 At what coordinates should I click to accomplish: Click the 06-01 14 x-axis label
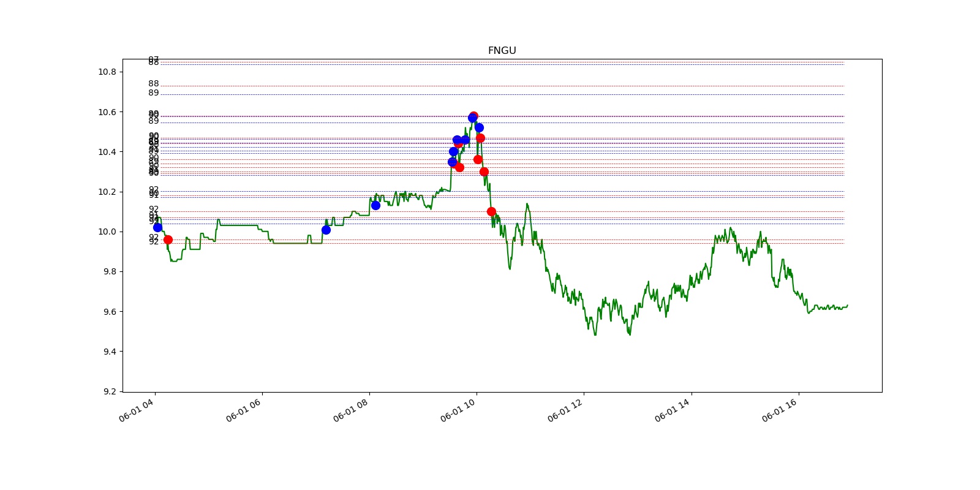(672, 410)
